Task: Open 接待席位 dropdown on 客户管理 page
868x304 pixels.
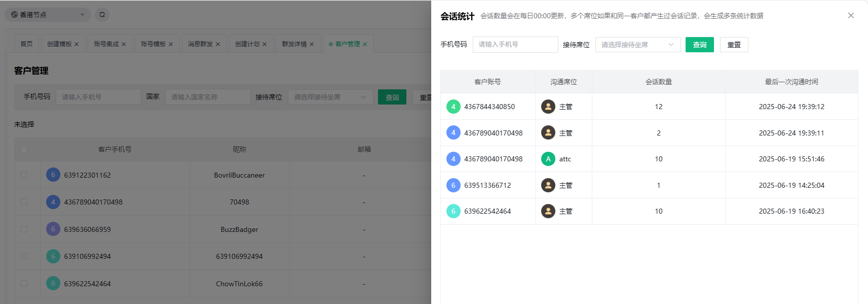Action: pos(330,97)
